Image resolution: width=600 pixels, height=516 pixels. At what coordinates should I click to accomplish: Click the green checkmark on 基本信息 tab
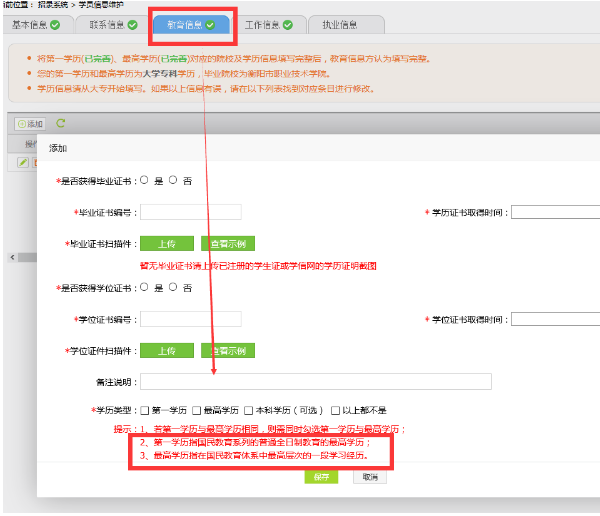pyautogui.click(x=55, y=25)
